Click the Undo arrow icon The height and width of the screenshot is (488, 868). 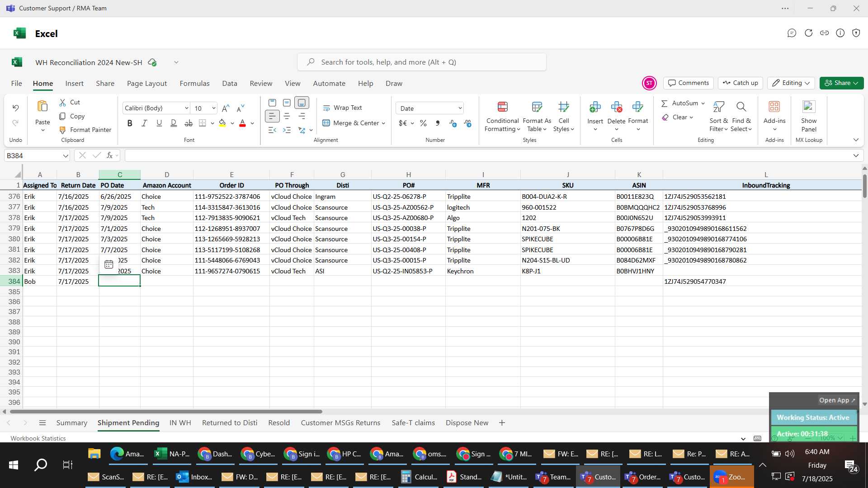tap(15, 108)
